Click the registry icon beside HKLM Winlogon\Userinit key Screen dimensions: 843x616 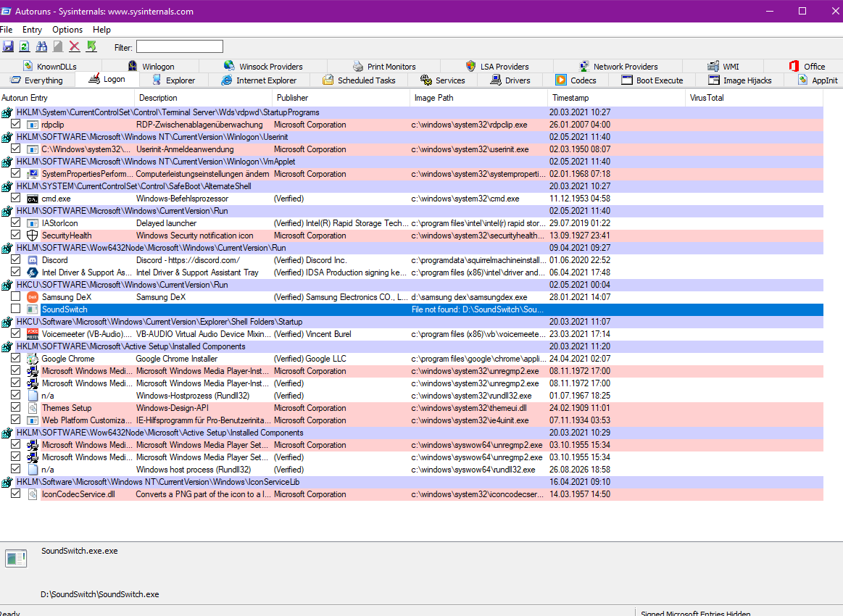coord(7,137)
